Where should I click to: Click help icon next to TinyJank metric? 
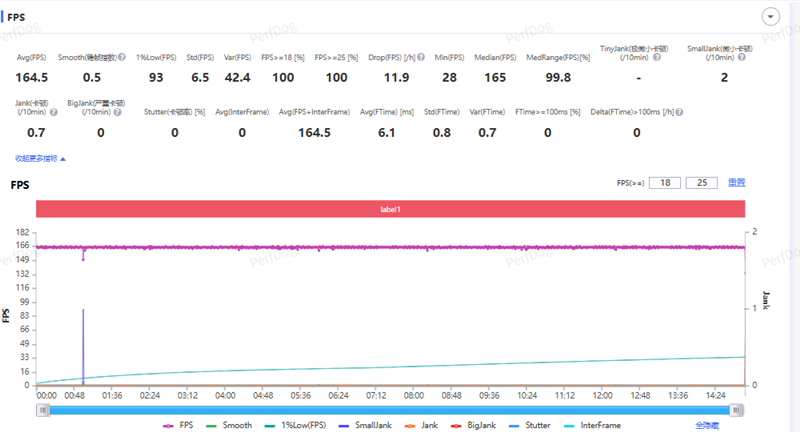(x=654, y=58)
